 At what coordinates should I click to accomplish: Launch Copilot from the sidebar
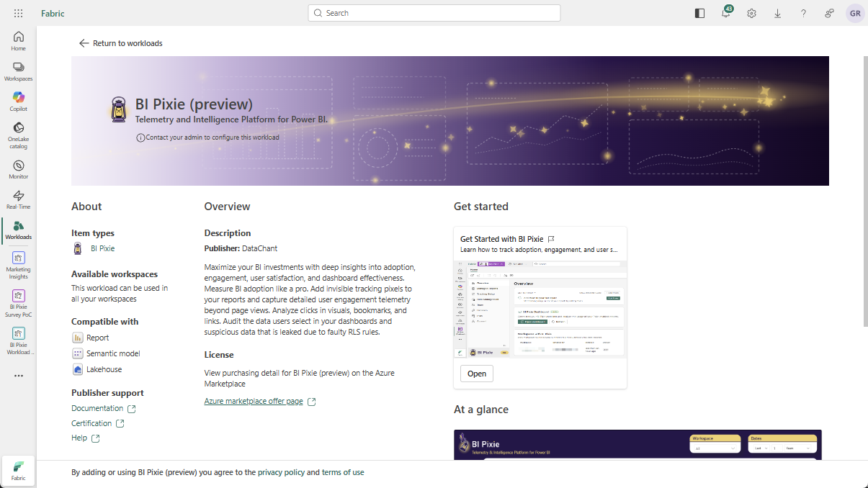click(x=19, y=101)
